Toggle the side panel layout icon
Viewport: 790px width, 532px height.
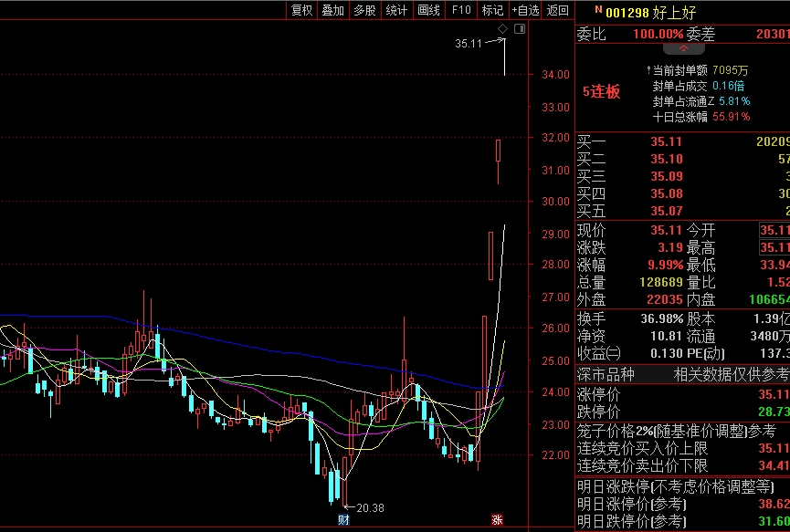[x=520, y=29]
